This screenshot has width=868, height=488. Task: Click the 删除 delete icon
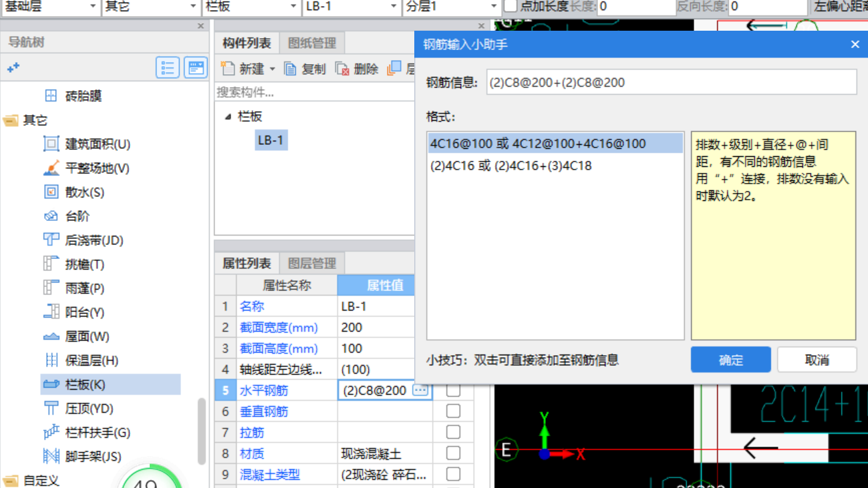[x=342, y=68]
